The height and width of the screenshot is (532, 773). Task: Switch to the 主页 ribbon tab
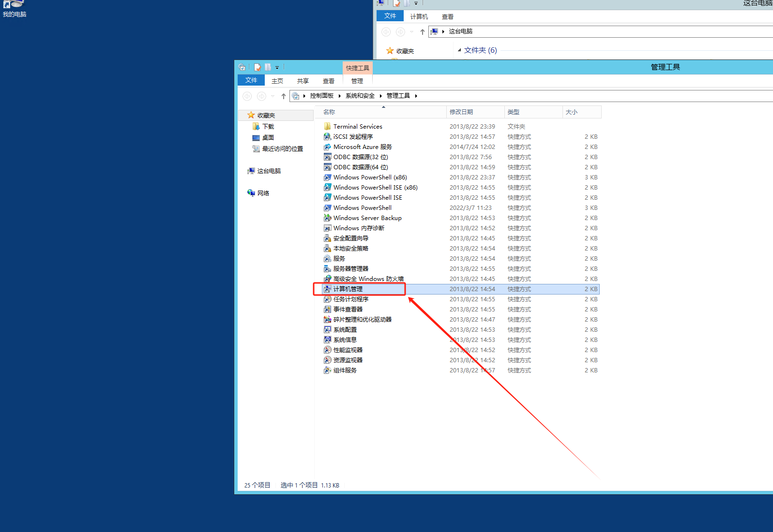[x=277, y=81]
